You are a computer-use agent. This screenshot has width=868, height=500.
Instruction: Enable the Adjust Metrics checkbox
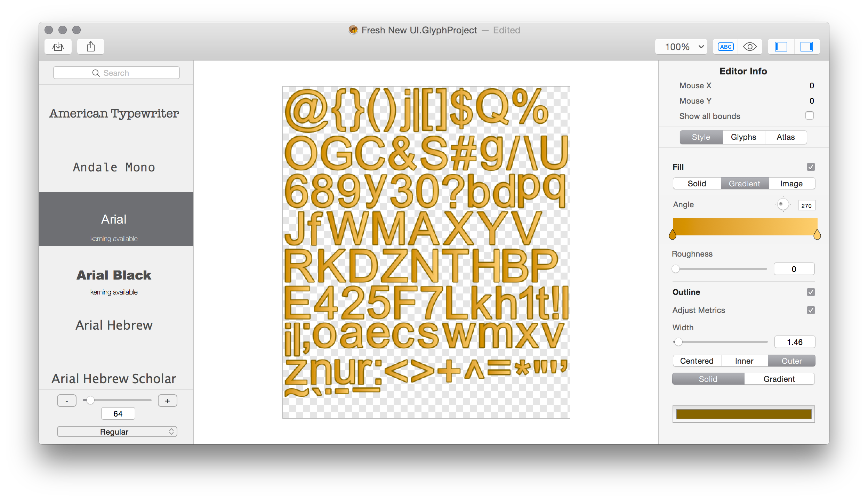(x=810, y=310)
